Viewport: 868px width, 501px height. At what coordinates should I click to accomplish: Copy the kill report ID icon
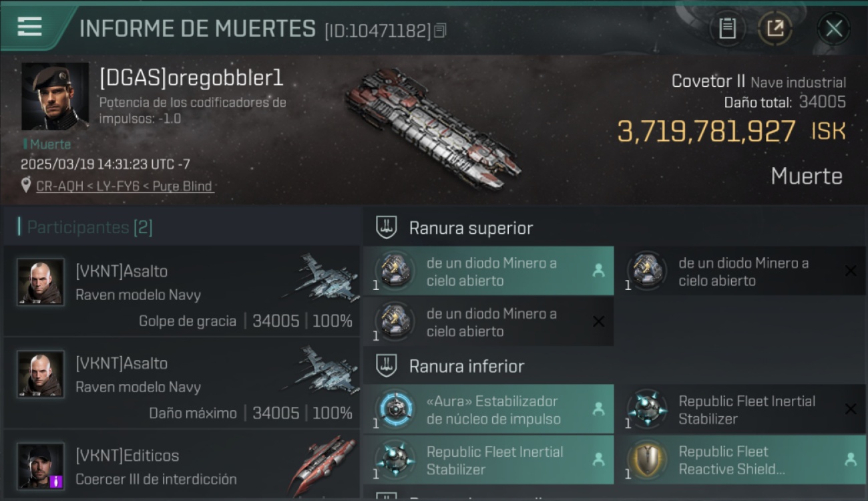440,30
